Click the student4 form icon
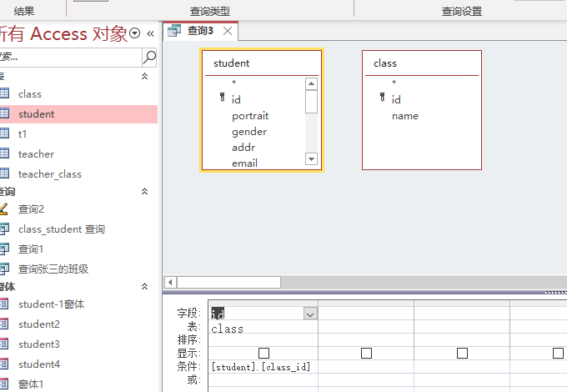Viewport: 567px width, 392px height. pyautogui.click(x=4, y=364)
